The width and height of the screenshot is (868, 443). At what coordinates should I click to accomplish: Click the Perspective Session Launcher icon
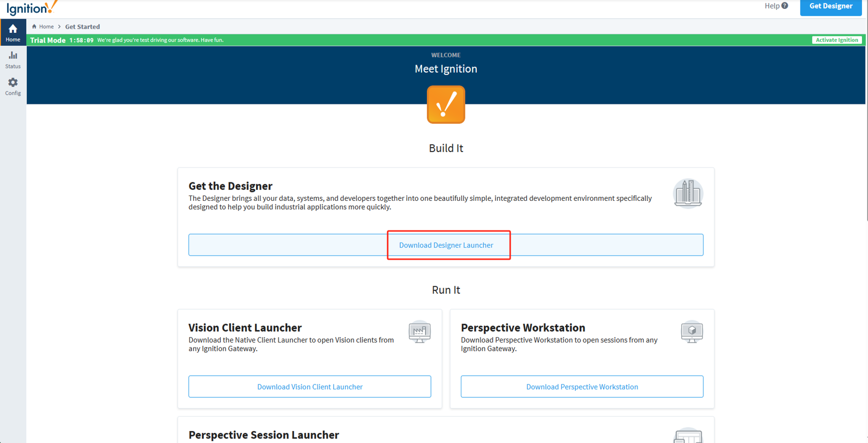click(x=688, y=436)
